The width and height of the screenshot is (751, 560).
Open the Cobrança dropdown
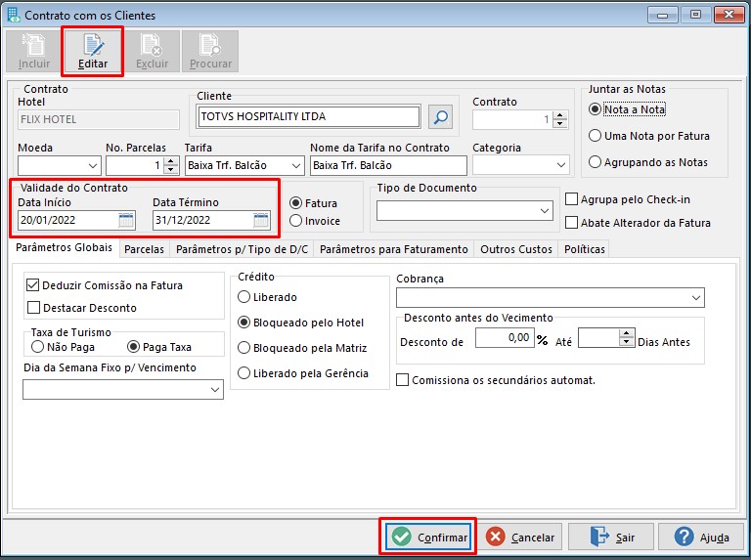click(696, 298)
